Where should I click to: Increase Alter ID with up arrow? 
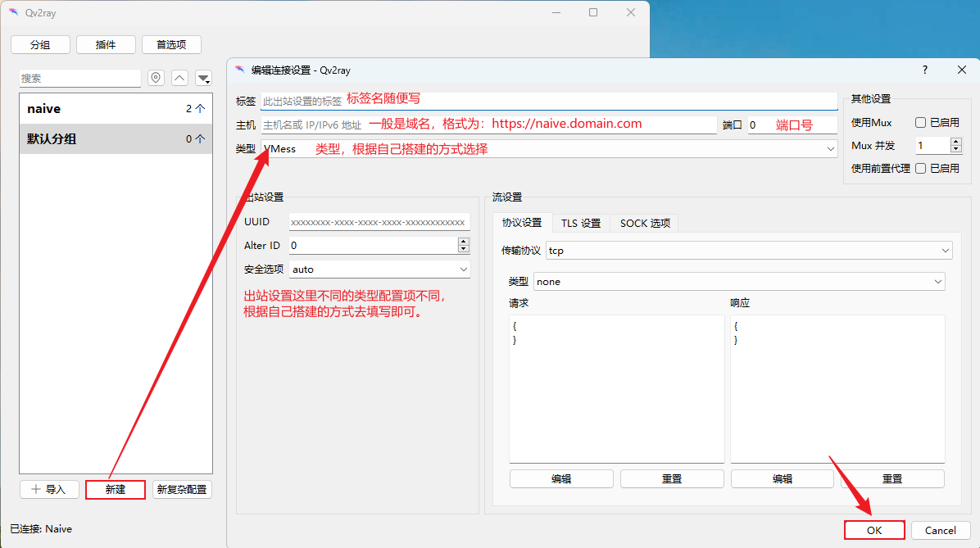click(464, 242)
